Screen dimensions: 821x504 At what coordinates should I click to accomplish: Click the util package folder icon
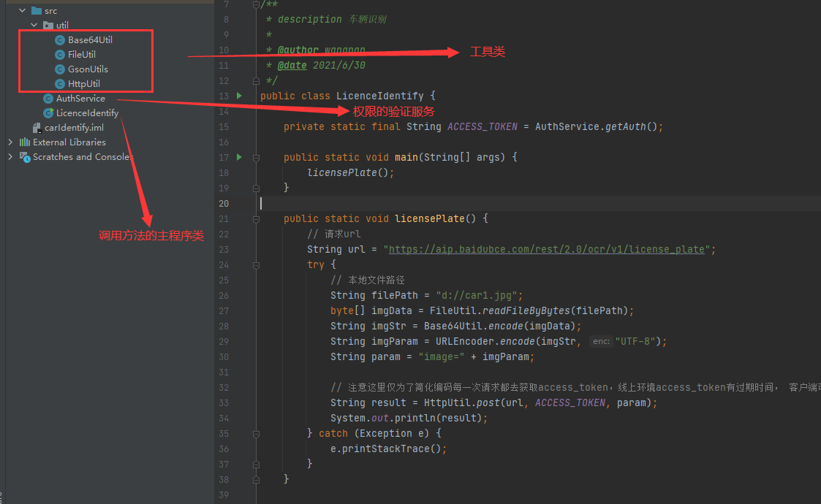[48, 25]
